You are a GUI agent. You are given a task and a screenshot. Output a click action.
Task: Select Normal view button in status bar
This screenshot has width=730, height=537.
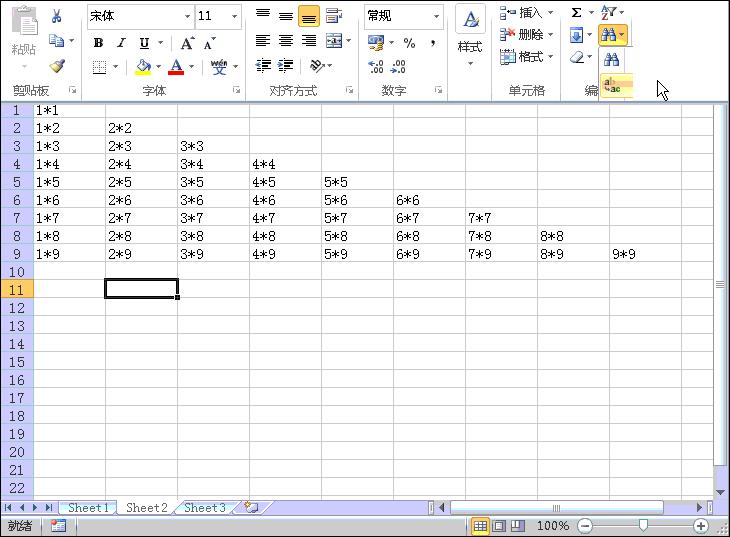click(480, 526)
